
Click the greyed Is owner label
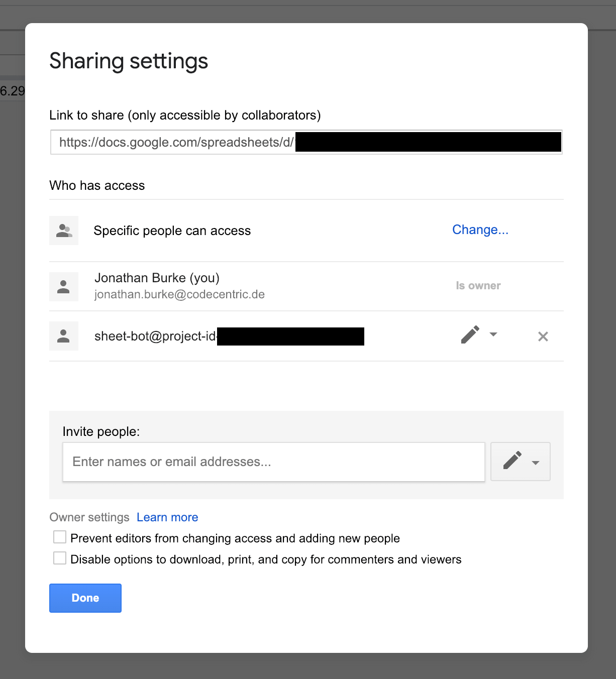[x=478, y=286]
